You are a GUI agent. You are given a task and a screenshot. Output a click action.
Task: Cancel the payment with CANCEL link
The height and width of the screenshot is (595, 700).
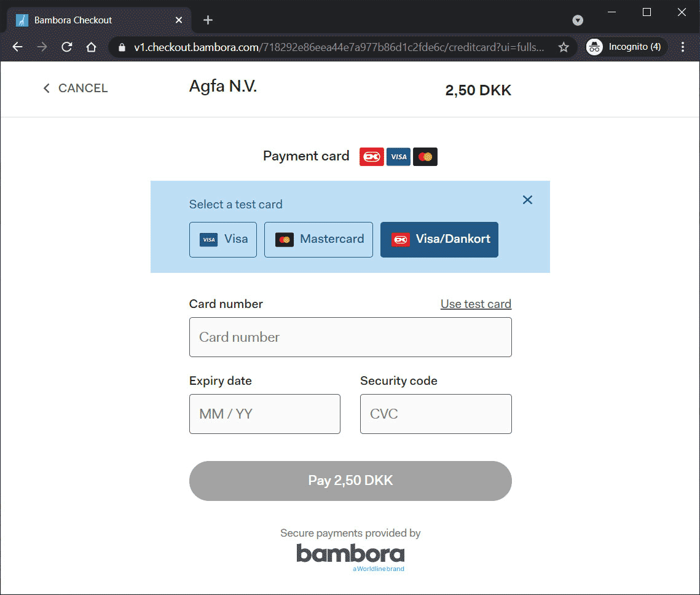76,89
